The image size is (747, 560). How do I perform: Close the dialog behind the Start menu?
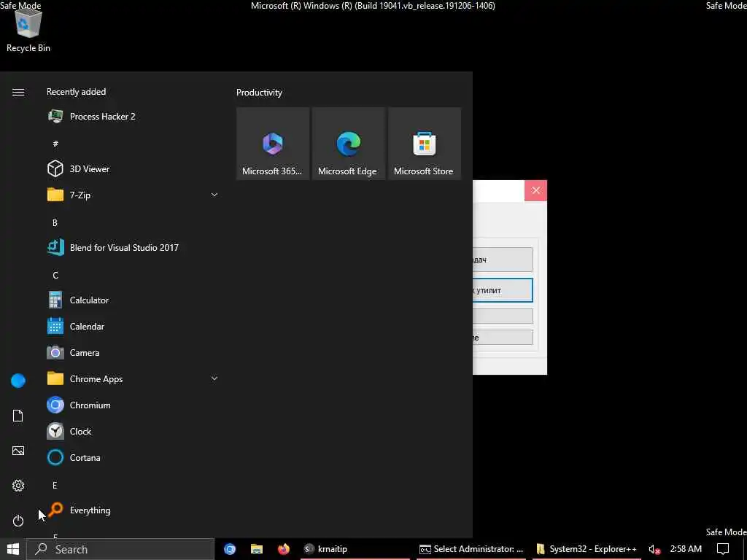pyautogui.click(x=535, y=190)
